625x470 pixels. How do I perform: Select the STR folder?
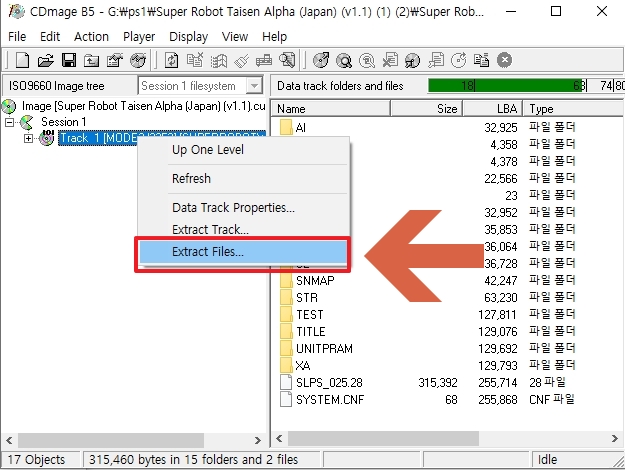(307, 298)
